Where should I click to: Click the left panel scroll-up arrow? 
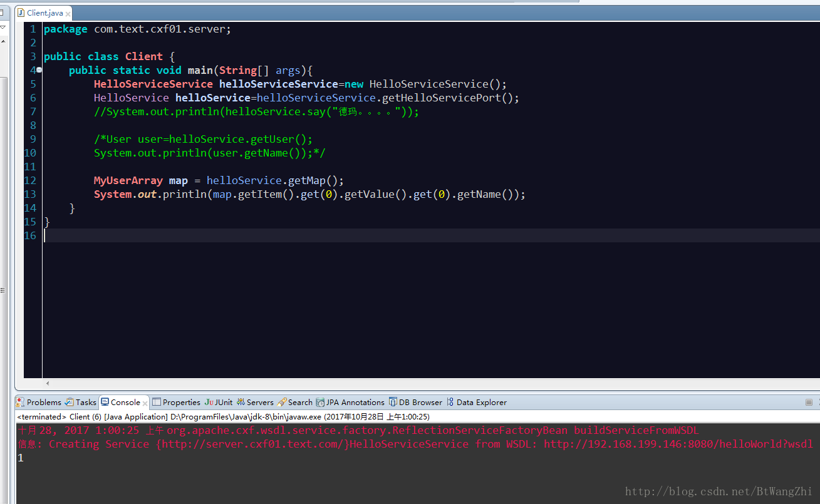[x=3, y=41]
